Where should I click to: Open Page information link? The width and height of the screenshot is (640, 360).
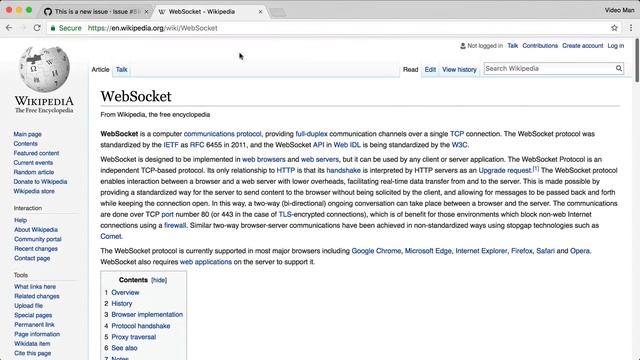[37, 334]
